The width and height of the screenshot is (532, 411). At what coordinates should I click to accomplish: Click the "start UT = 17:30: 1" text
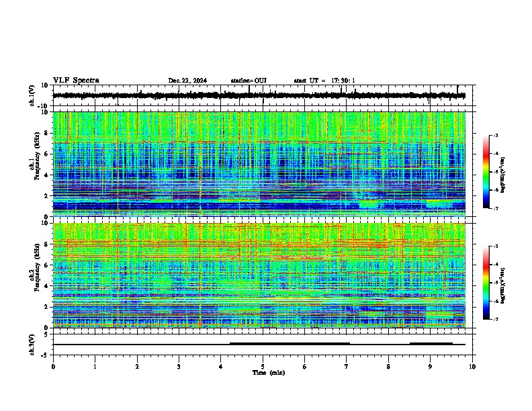click(x=324, y=81)
